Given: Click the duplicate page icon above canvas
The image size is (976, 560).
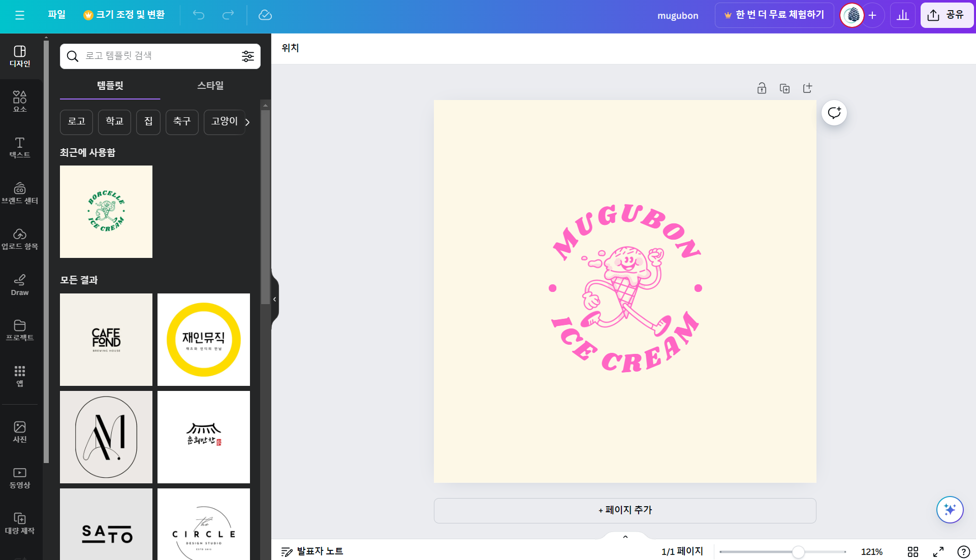Looking at the screenshot, I should coord(784,88).
